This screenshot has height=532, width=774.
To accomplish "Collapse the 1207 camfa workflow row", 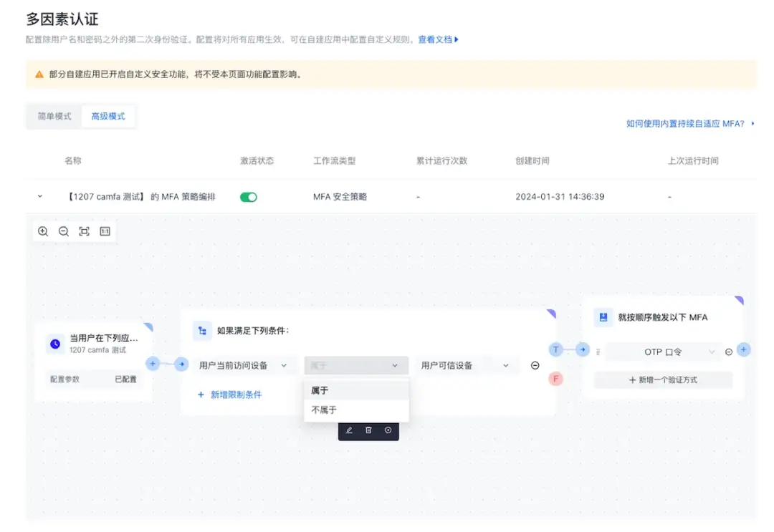I will [40, 196].
